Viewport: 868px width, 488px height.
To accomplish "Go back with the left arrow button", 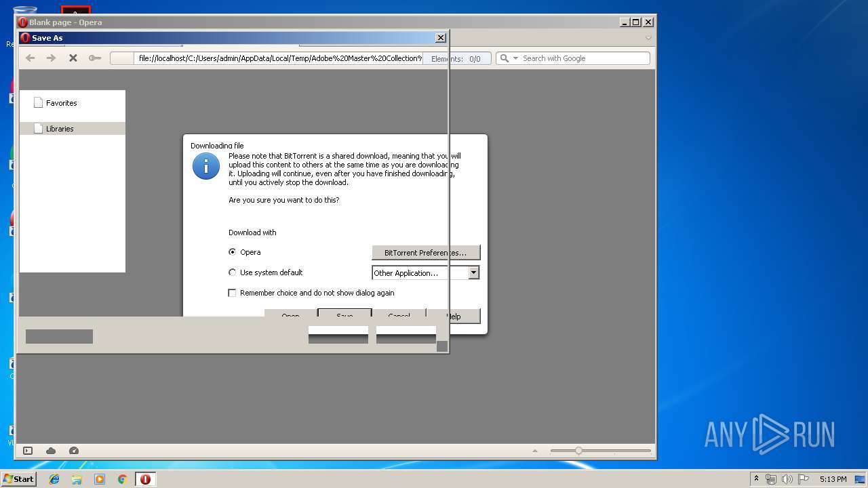I will coord(31,58).
